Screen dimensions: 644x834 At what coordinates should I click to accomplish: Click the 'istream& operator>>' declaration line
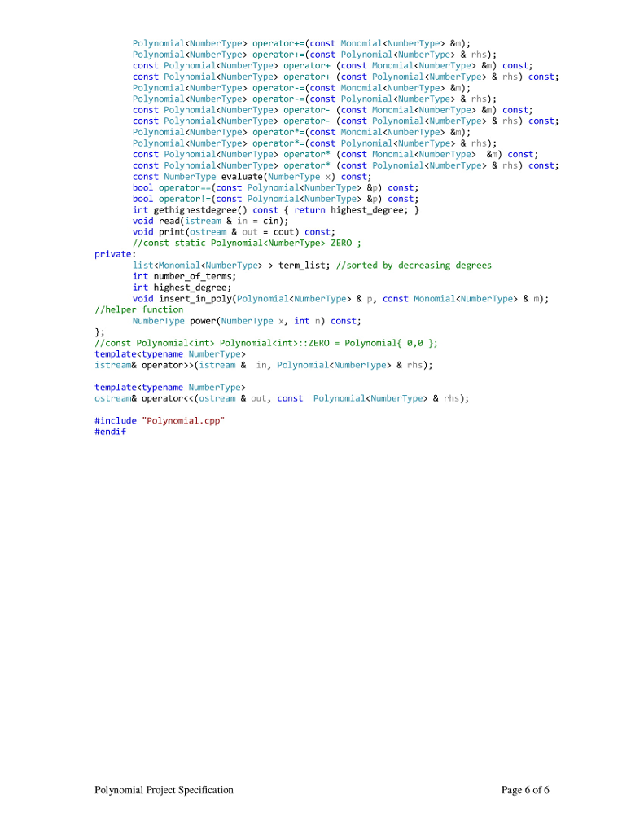coord(264,366)
